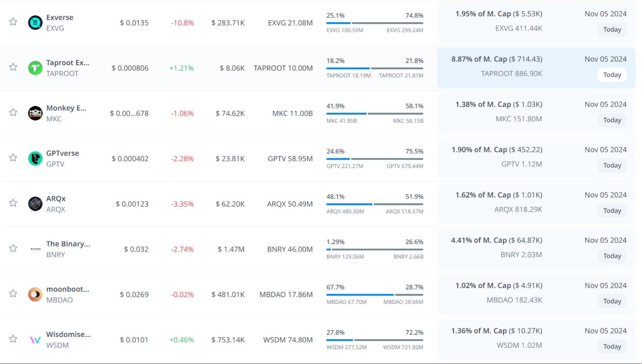This screenshot has height=364, width=642.
Task: Toggle favorite star for Taproot
Action: click(x=13, y=67)
